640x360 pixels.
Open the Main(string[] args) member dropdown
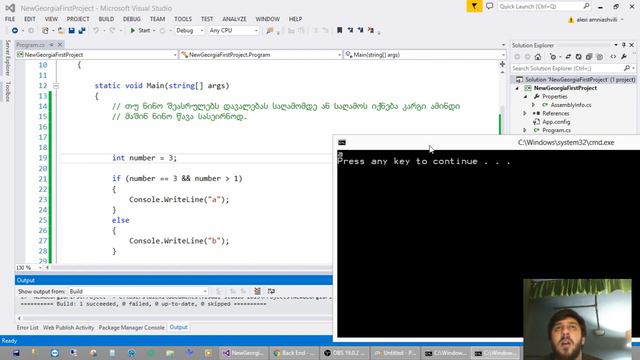(x=425, y=55)
